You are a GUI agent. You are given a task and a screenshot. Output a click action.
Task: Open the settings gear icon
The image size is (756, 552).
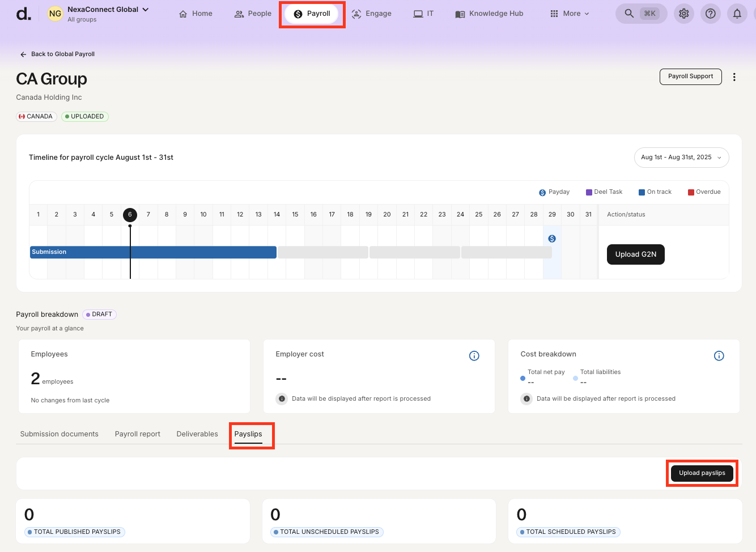click(684, 14)
